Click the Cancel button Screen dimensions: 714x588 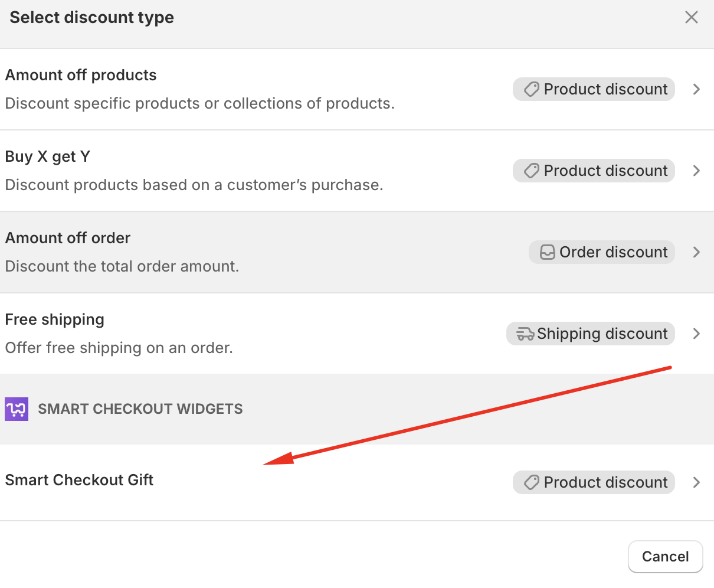point(665,556)
